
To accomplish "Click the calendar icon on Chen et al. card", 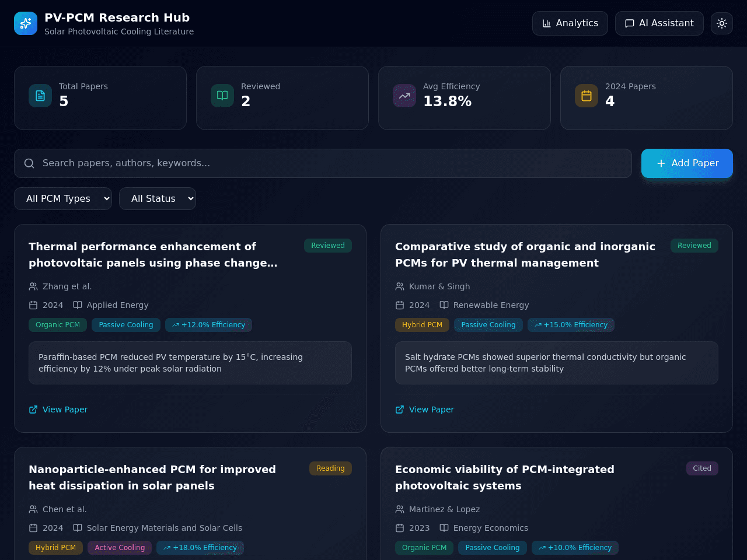I will pos(33,528).
